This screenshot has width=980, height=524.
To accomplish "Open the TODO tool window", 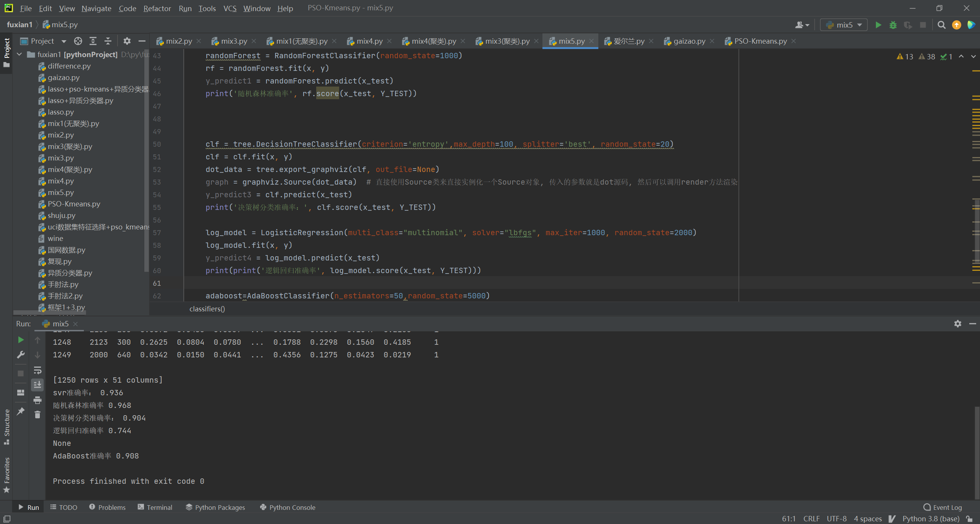I will pos(64,507).
